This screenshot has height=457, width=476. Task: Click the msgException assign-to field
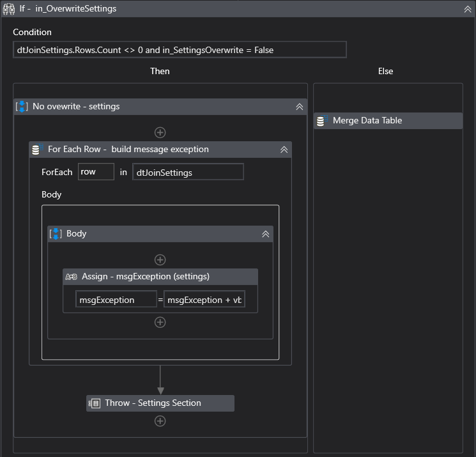(116, 299)
